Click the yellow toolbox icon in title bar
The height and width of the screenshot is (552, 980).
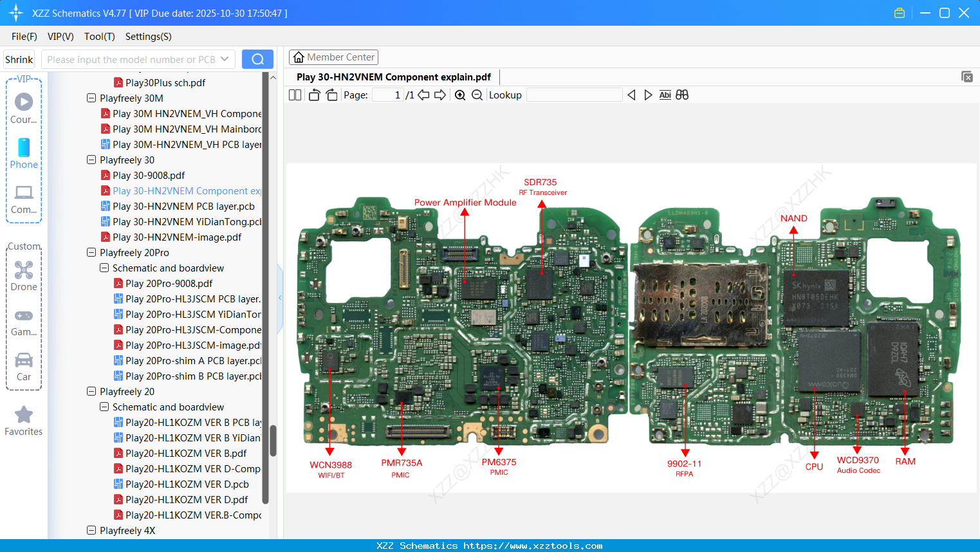[x=900, y=13]
